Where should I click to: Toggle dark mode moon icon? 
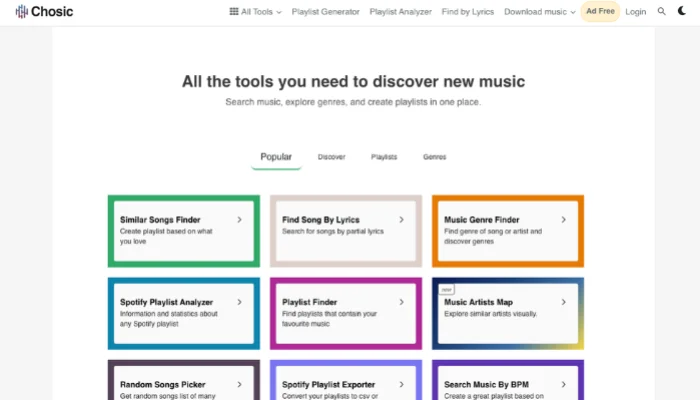coord(682,11)
